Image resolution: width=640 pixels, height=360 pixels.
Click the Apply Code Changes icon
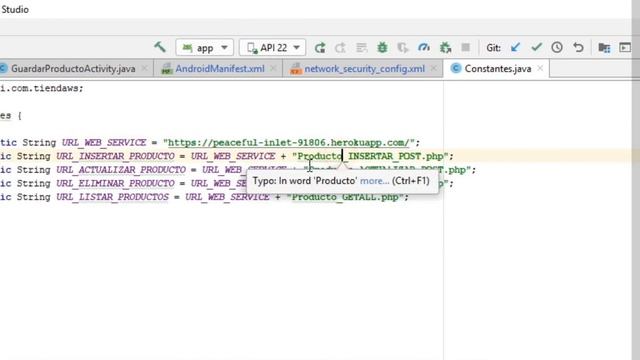(x=362, y=48)
